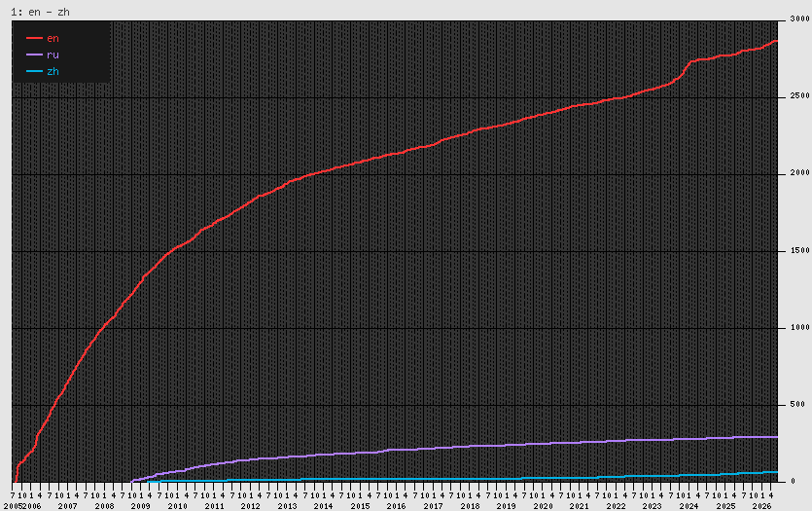The height and width of the screenshot is (511, 812).
Task: Click the 2008 year label
Action: (105, 506)
